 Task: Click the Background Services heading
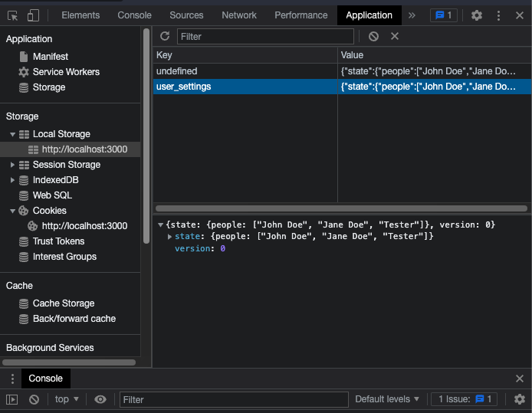50,348
